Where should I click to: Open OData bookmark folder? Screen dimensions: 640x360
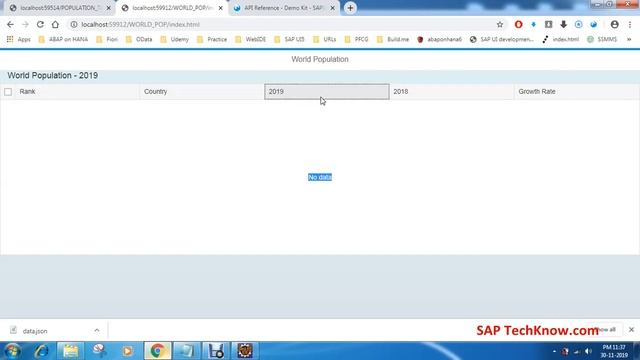(139, 39)
